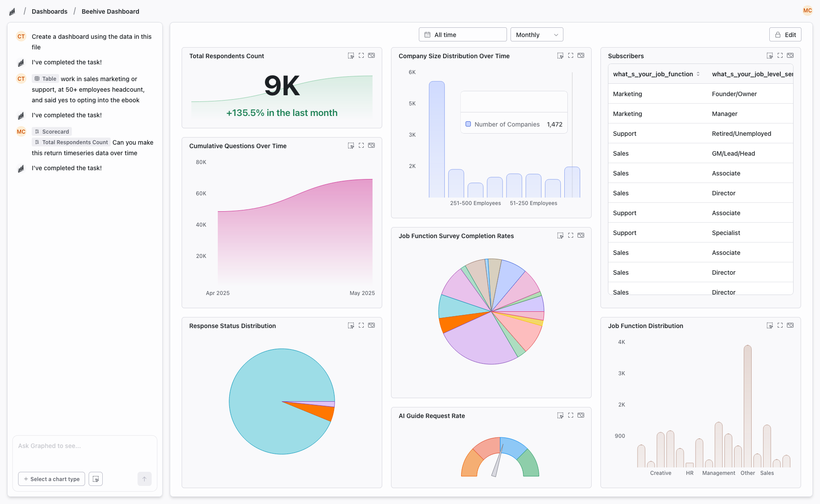Click the fullscreen icon on AI Guide Request Rate card
820x504 pixels.
(x=570, y=415)
